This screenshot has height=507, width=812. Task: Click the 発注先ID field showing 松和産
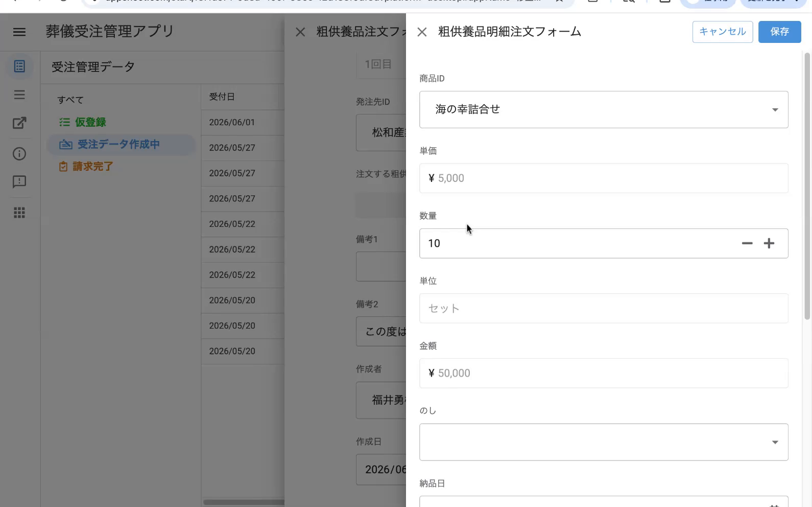coord(381,133)
